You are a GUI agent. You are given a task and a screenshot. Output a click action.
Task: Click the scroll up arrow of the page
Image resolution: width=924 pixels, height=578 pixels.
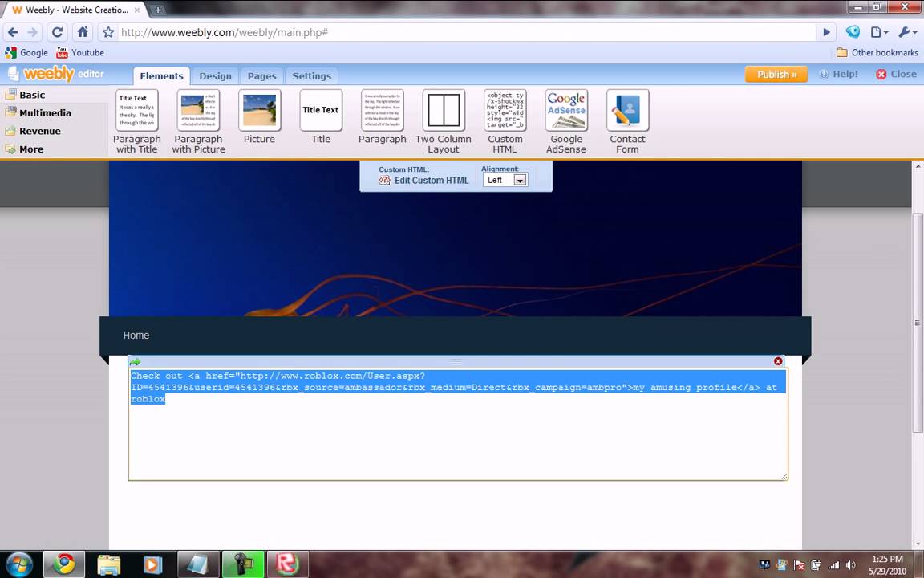click(918, 165)
